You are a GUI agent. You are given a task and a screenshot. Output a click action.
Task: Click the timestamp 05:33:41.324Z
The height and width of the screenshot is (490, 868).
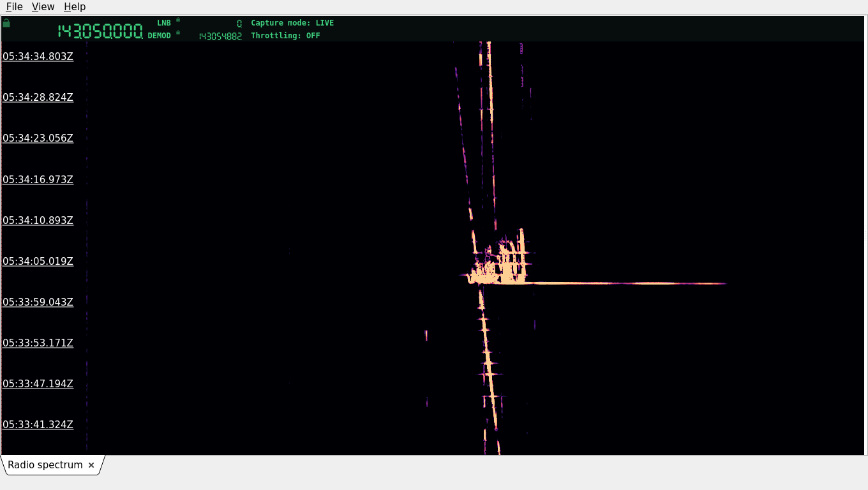click(38, 424)
